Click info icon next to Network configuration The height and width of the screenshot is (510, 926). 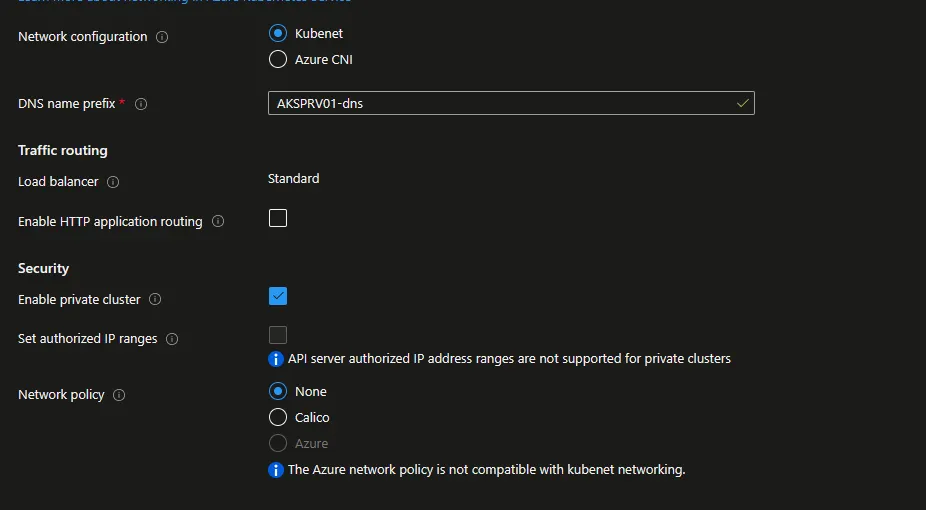pos(162,37)
